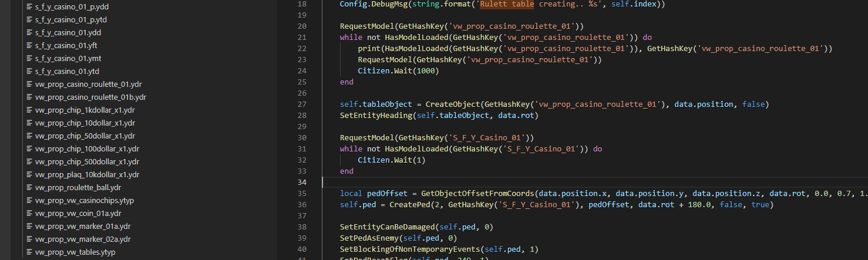Screen dimensions: 868x260
Task: Click the icon before vw_prop_chip_1kdollar_x1.ydr
Action: [x=29, y=110]
